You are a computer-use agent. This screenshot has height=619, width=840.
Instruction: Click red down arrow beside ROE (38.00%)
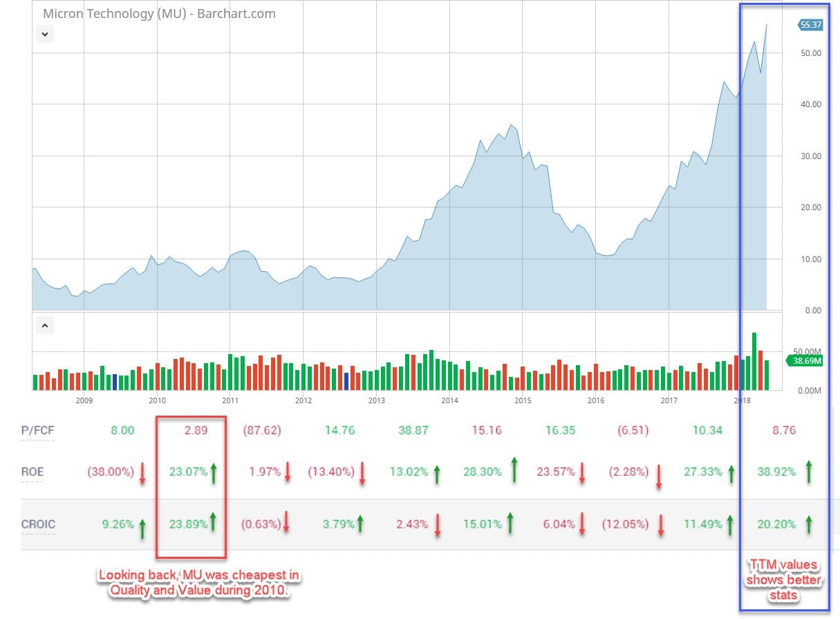142,473
